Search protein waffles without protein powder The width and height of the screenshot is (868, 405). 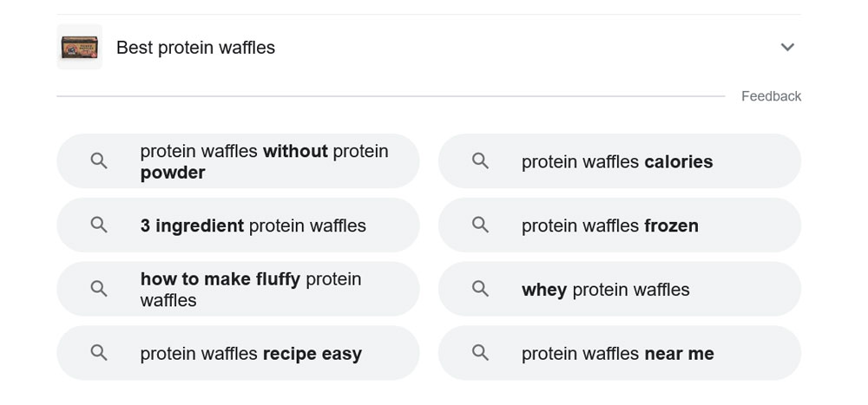(238, 161)
